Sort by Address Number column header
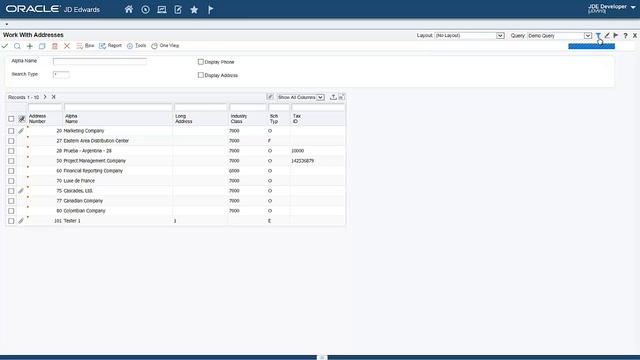The image size is (640, 360). click(37, 119)
